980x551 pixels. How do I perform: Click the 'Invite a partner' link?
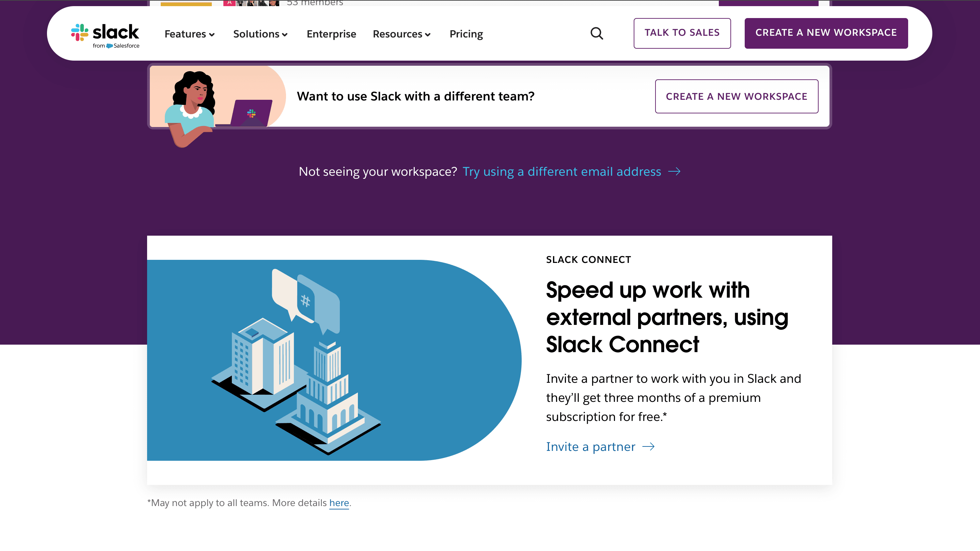(590, 446)
